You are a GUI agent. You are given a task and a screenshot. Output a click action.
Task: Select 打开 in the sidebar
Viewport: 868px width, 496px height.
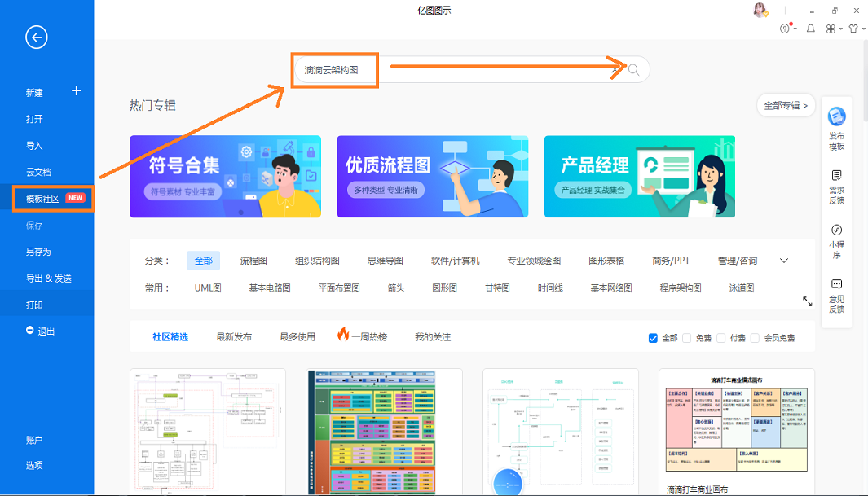34,120
